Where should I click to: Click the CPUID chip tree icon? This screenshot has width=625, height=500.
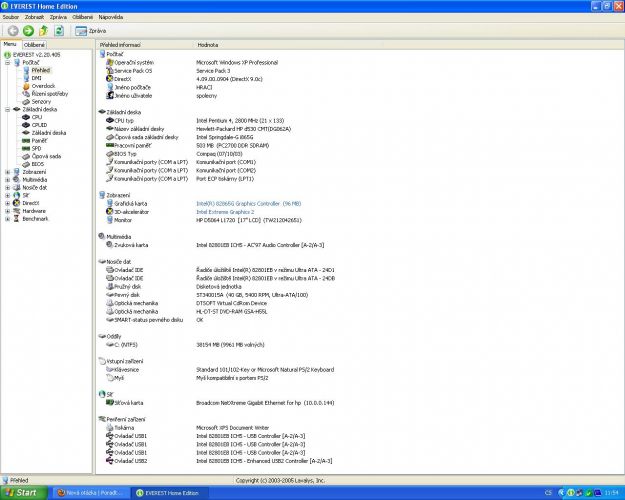tap(26, 125)
